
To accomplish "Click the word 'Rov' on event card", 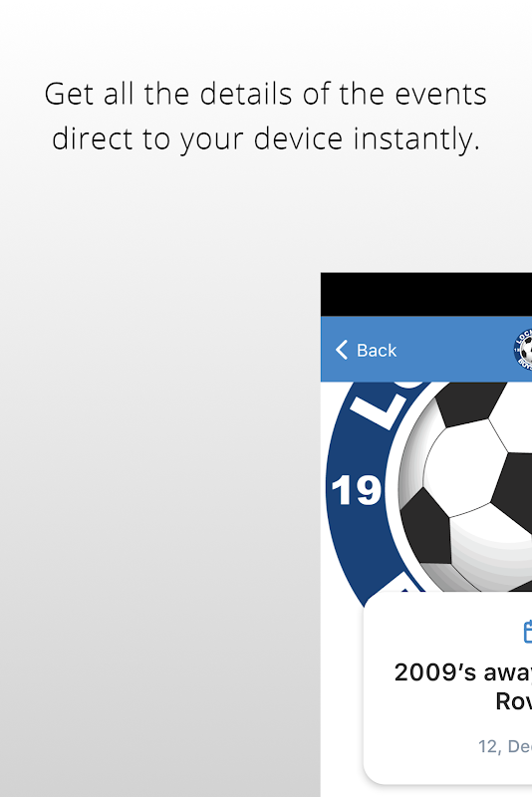I will pos(514,701).
